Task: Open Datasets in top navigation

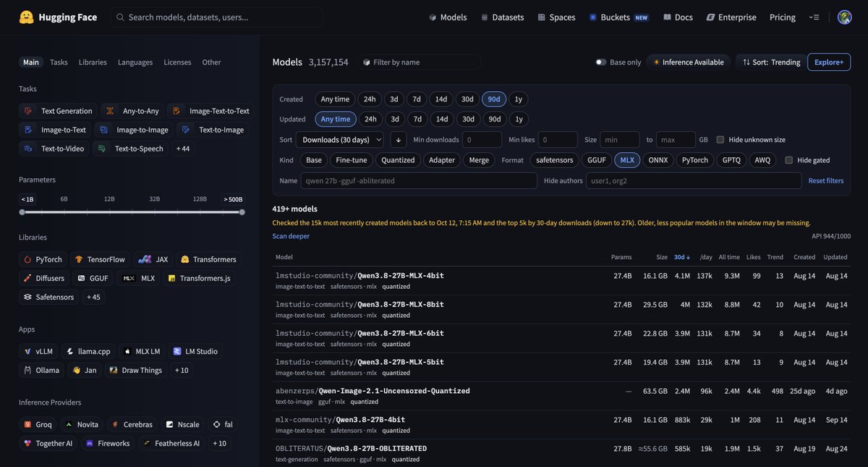Action: (x=502, y=17)
